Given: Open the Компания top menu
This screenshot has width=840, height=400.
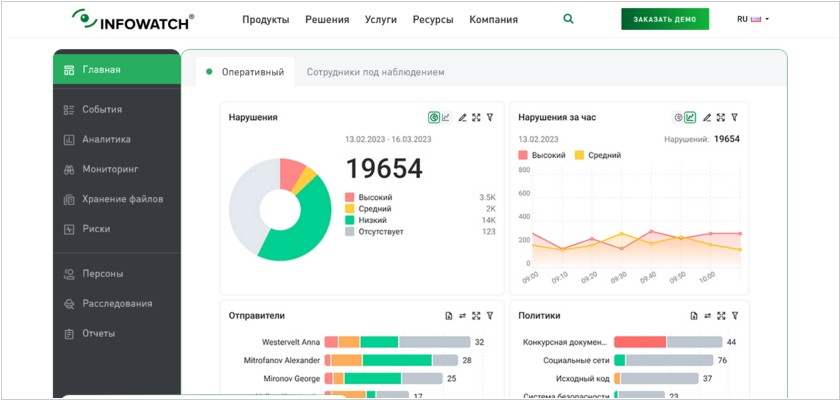Looking at the screenshot, I should click(x=493, y=20).
